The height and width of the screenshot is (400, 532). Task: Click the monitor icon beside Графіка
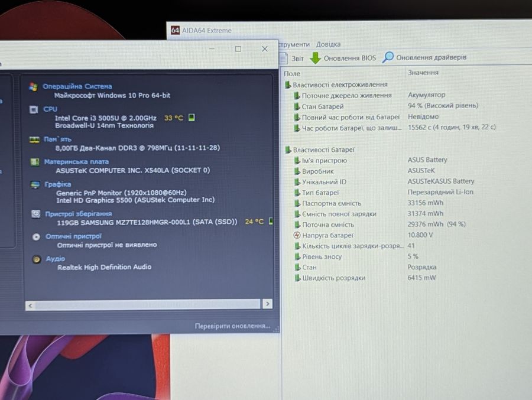tap(35, 184)
